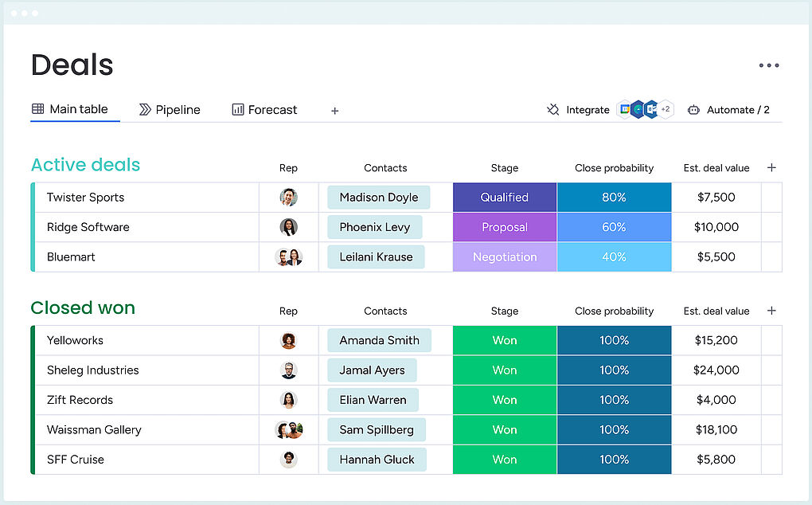Click the Automate robot icon
Image resolution: width=812 pixels, height=505 pixels.
tap(693, 110)
